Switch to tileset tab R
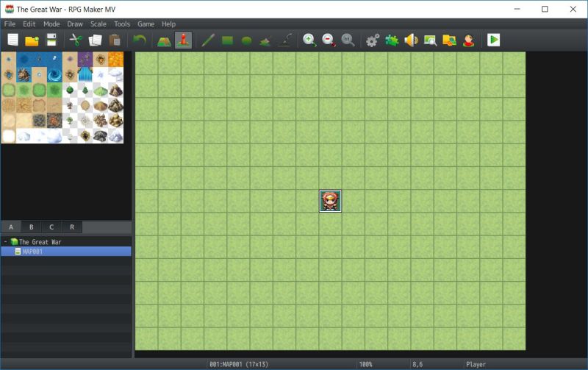588x370 pixels. [x=71, y=227]
